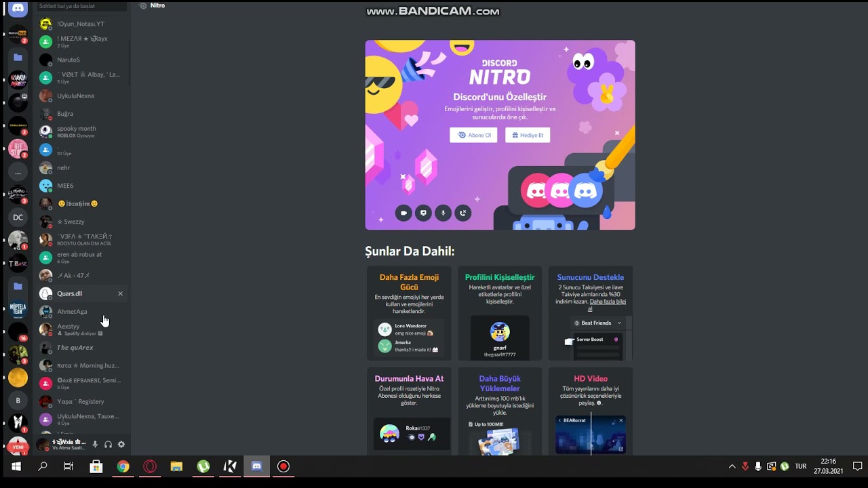Click HD Video feature heading
The width and height of the screenshot is (868, 488).
591,379
